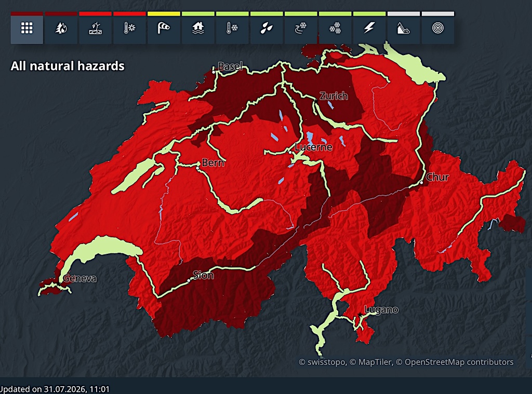The width and height of the screenshot is (532, 394).
Task: Open the drought hazard icon
Action: coord(96,28)
